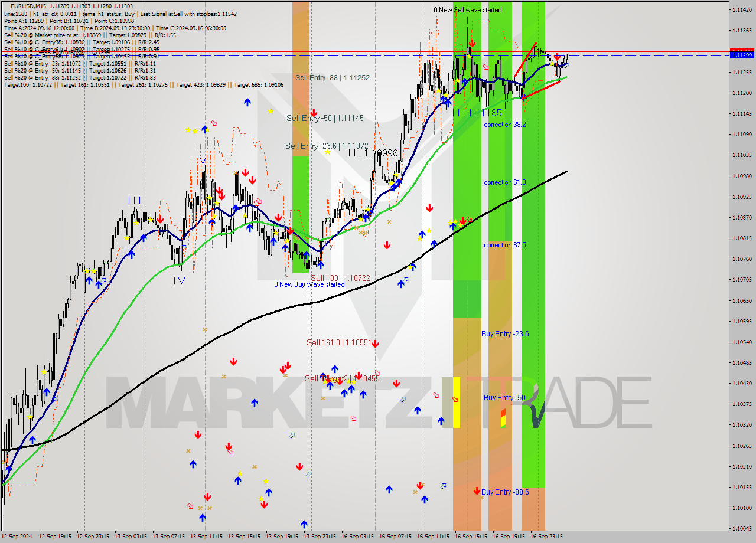Screen dimensions: 756x543
Task: Click the '13 Sep 03:15' time axis label
Action: [x=131, y=537]
